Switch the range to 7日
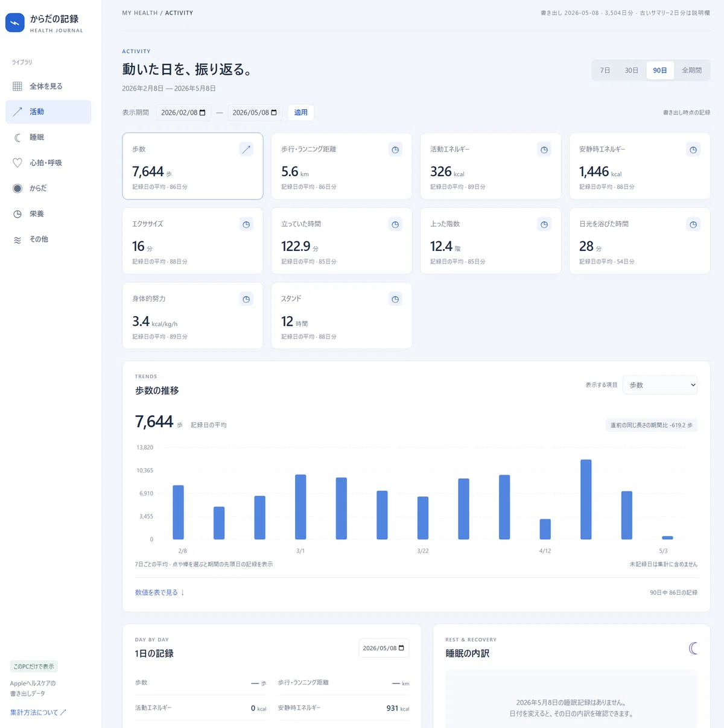This screenshot has width=724, height=728. [x=605, y=71]
